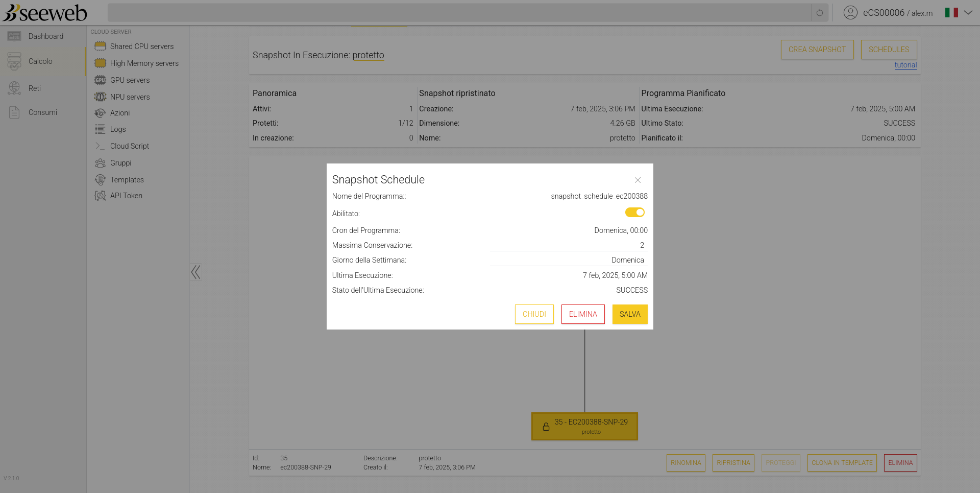Image resolution: width=980 pixels, height=493 pixels.
Task: Open API Token menu item
Action: [x=126, y=196]
